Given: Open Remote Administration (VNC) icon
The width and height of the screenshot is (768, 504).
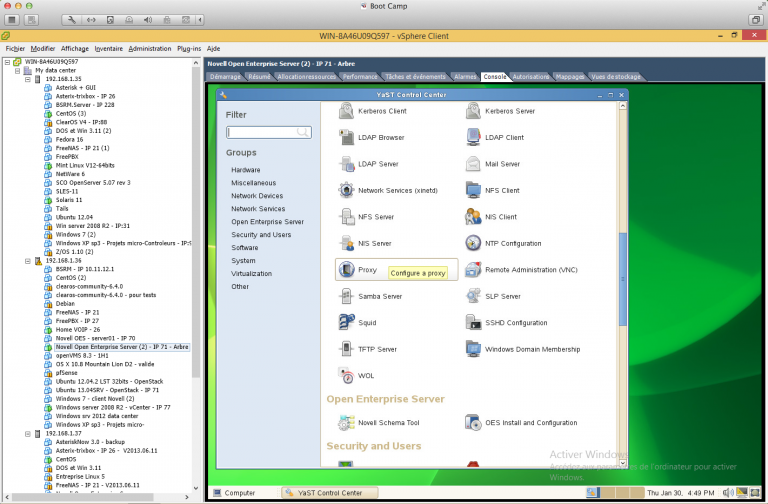Looking at the screenshot, I should (473, 270).
